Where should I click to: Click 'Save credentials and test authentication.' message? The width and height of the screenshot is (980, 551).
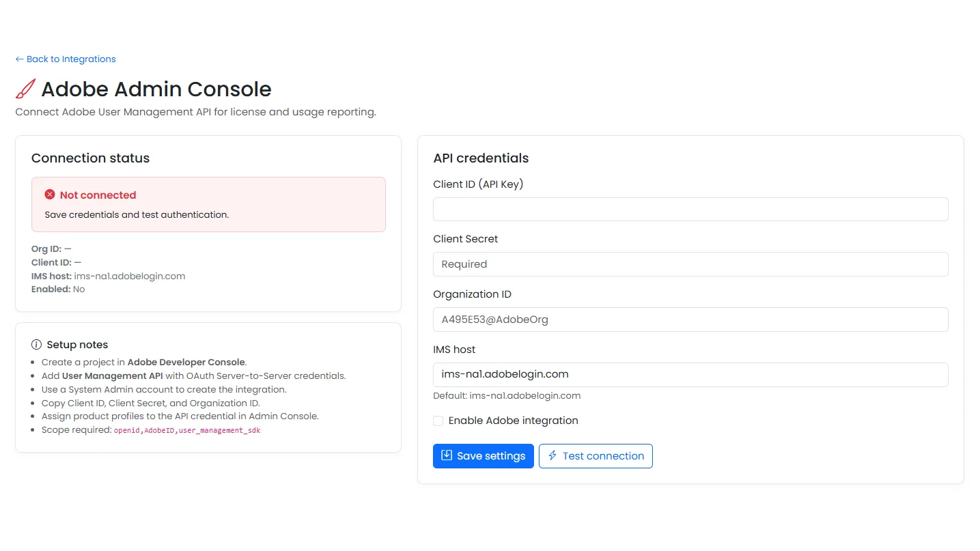pyautogui.click(x=137, y=214)
